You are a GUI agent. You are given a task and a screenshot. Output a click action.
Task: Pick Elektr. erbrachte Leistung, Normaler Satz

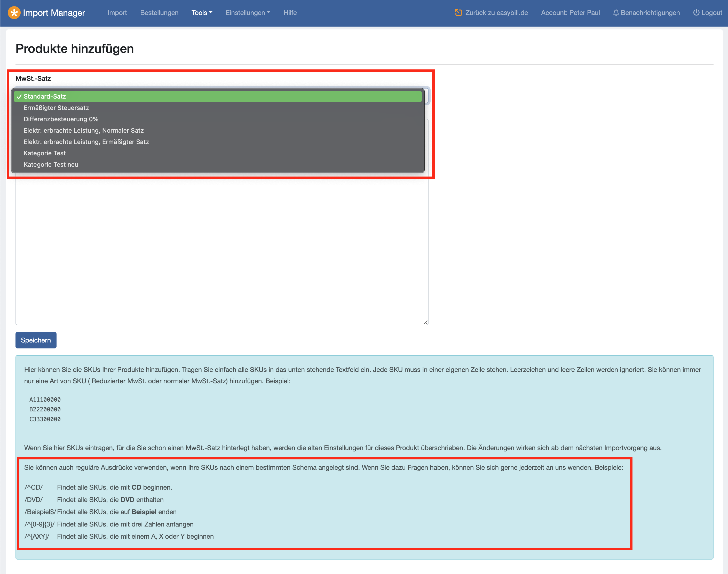[218, 130]
